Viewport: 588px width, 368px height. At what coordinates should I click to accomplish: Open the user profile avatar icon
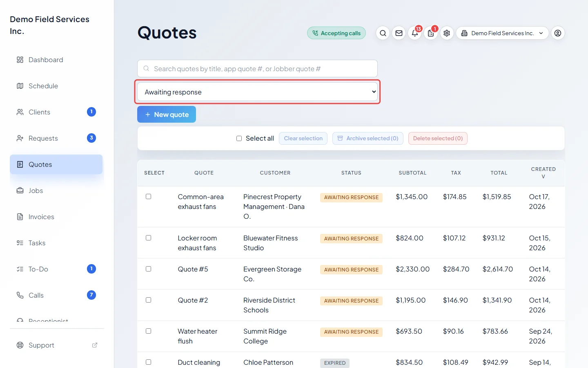click(558, 33)
